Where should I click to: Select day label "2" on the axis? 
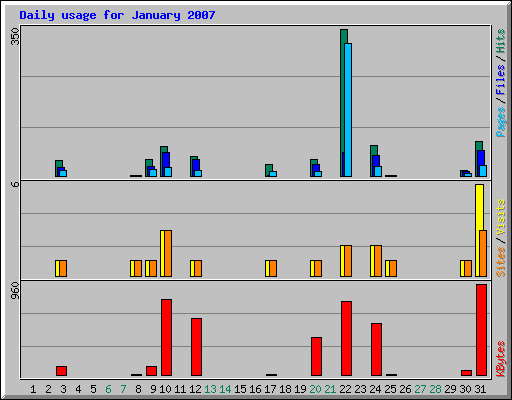(x=49, y=389)
